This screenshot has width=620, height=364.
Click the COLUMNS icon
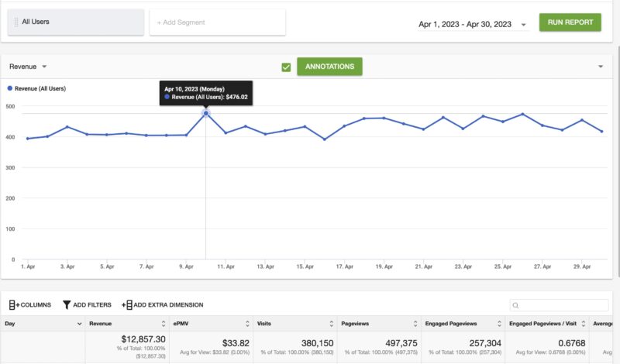click(14, 305)
